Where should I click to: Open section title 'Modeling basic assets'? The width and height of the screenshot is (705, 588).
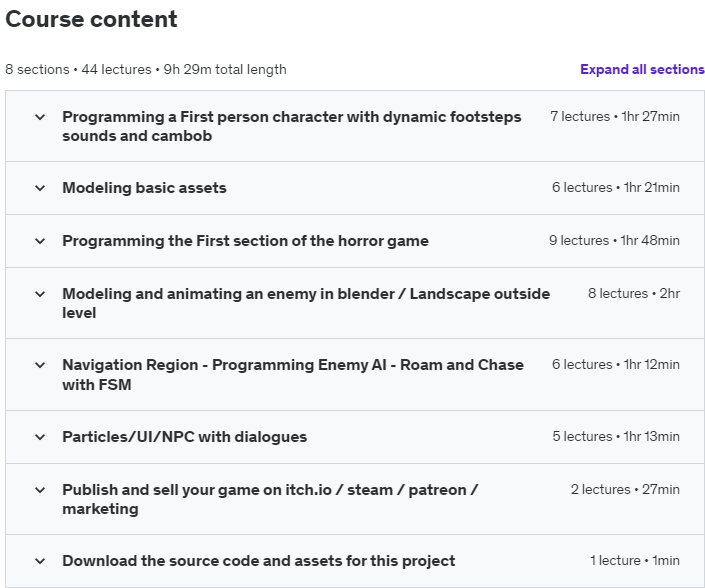[144, 188]
